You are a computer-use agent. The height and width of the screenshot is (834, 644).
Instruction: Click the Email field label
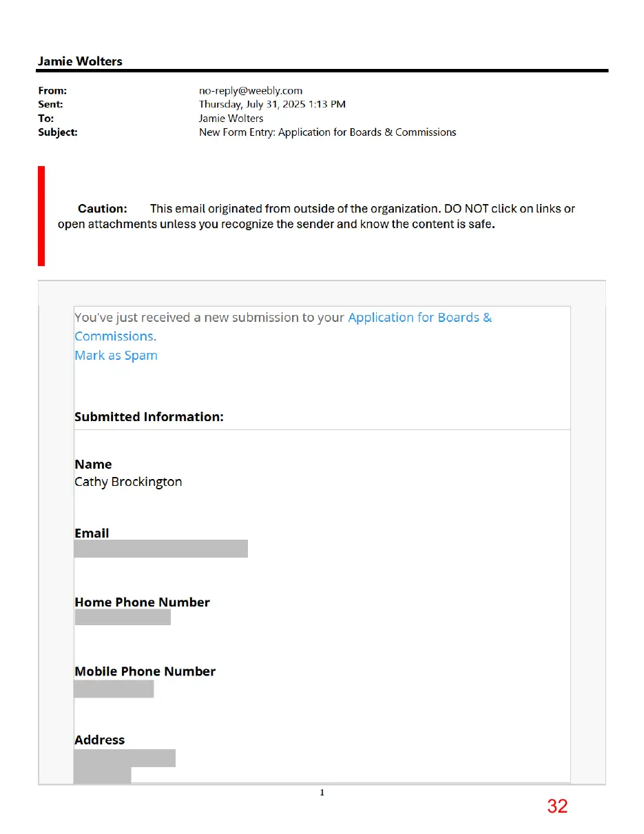[x=92, y=533]
